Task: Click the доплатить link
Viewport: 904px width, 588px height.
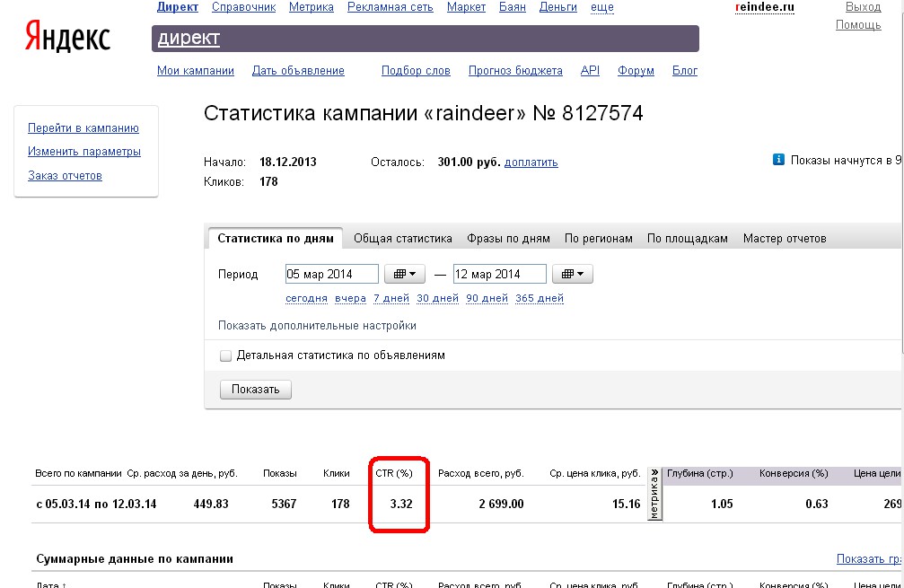Action: click(x=531, y=162)
